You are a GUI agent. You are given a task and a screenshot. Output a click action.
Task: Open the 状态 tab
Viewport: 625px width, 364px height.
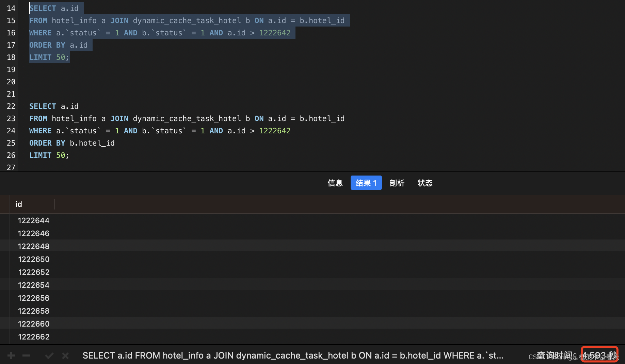(425, 183)
